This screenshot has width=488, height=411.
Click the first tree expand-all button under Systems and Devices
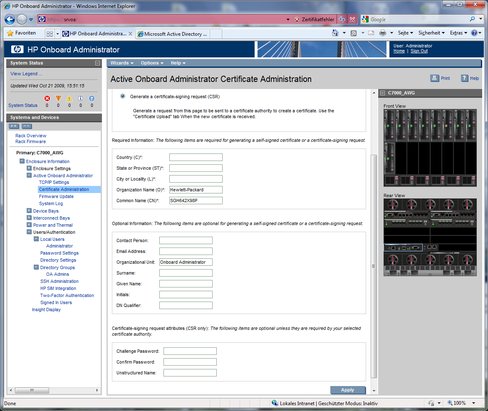[x=14, y=126]
